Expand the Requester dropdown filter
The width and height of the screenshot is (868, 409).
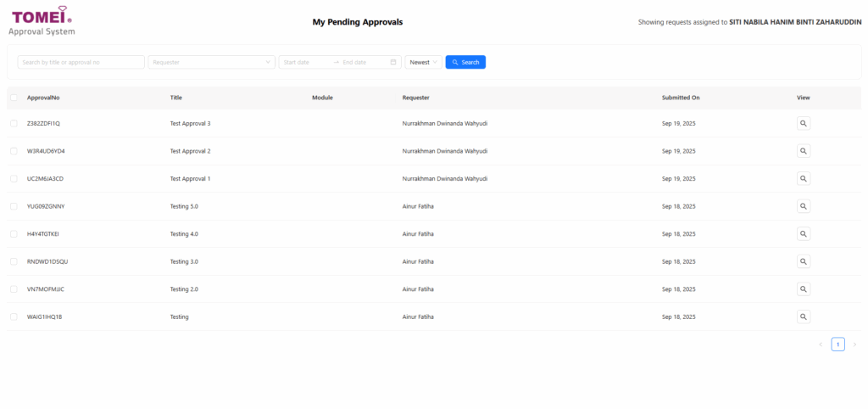211,62
